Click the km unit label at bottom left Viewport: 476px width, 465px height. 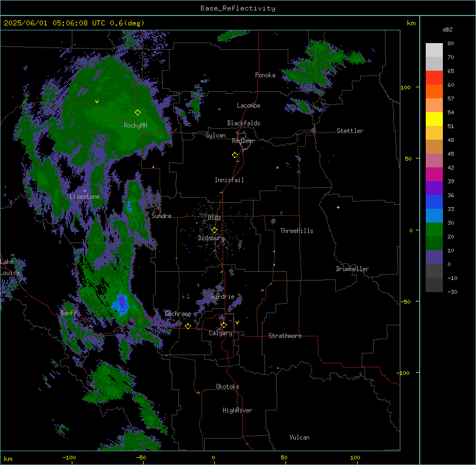[x=8, y=458]
